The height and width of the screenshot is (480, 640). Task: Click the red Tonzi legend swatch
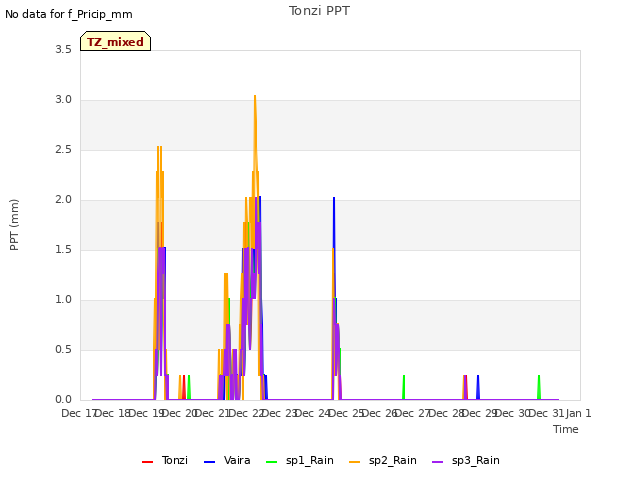pyautogui.click(x=147, y=462)
